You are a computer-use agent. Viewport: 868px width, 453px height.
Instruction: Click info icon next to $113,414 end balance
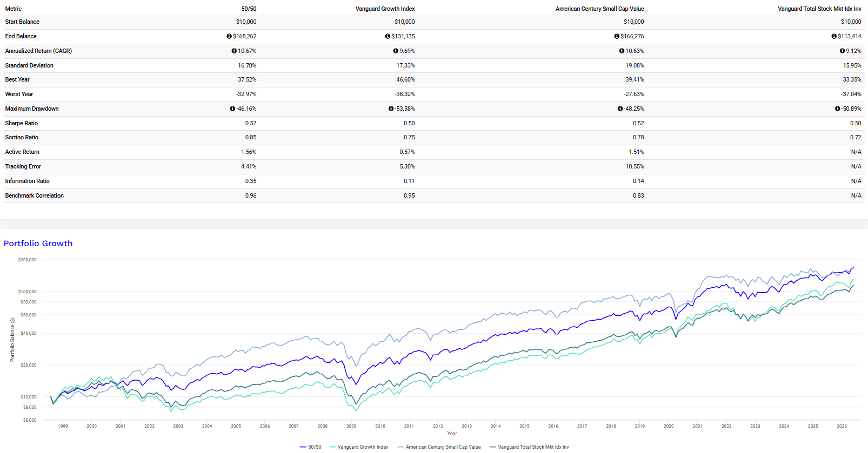[834, 37]
